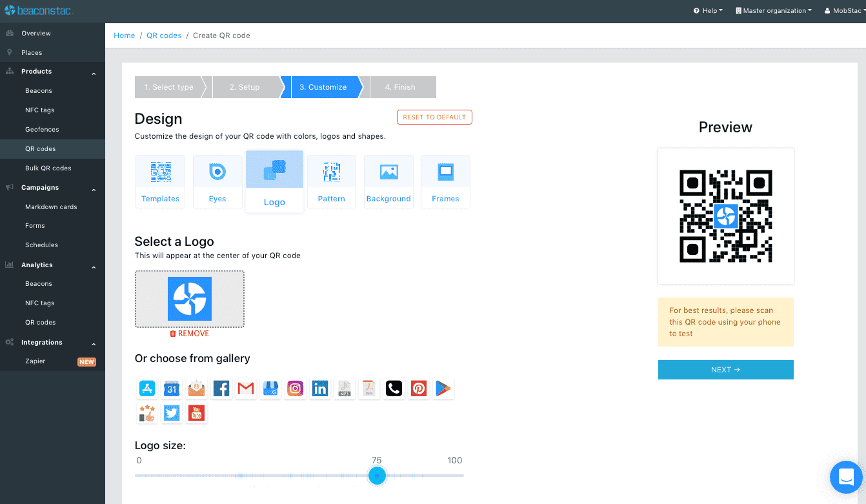Open the Background design option
This screenshot has height=504, width=866.
388,181
